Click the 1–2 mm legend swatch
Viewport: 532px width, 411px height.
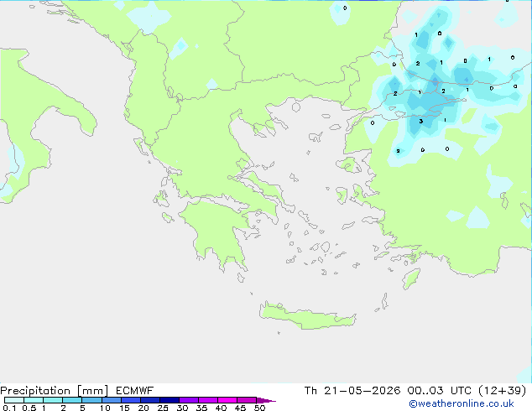pyautogui.click(x=53, y=400)
